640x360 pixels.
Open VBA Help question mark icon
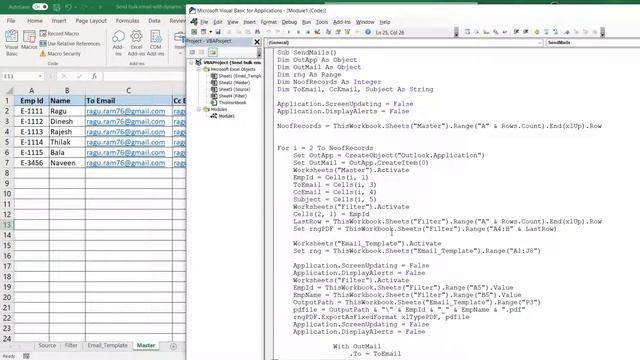tap(368, 32)
